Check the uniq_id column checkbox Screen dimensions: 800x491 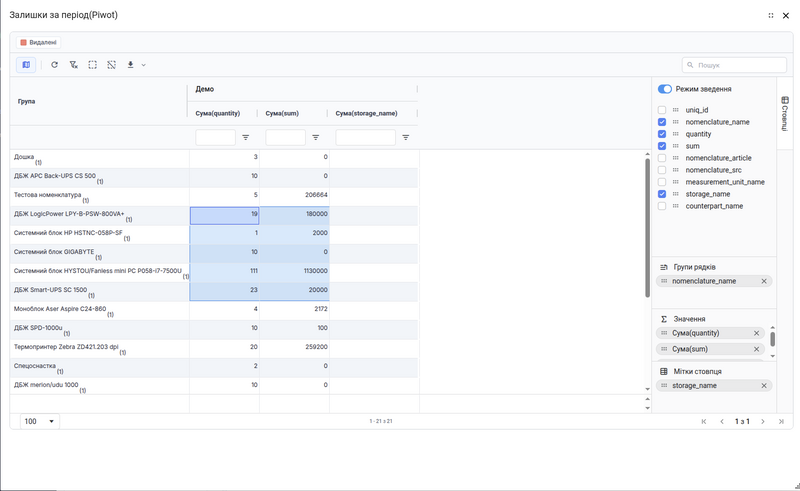tap(662, 110)
